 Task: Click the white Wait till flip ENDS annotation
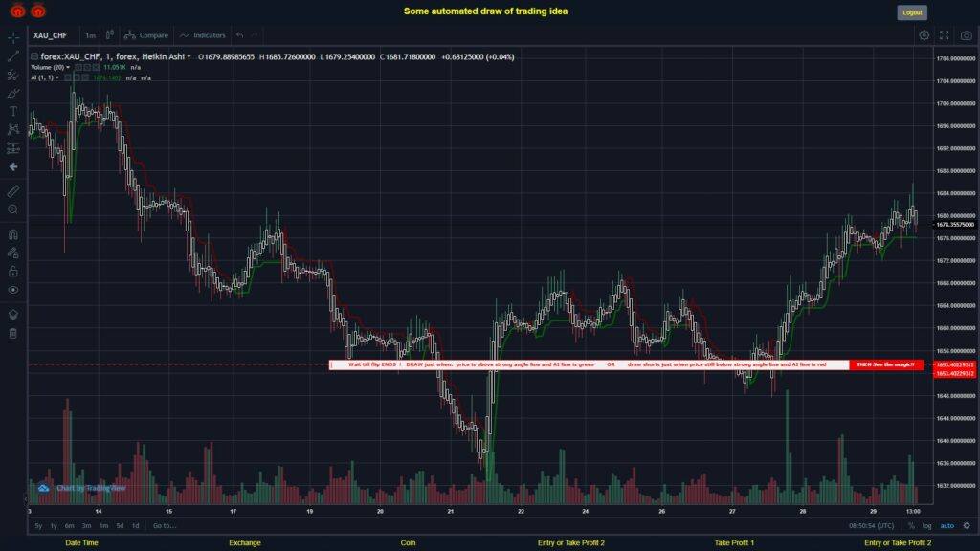(590, 364)
